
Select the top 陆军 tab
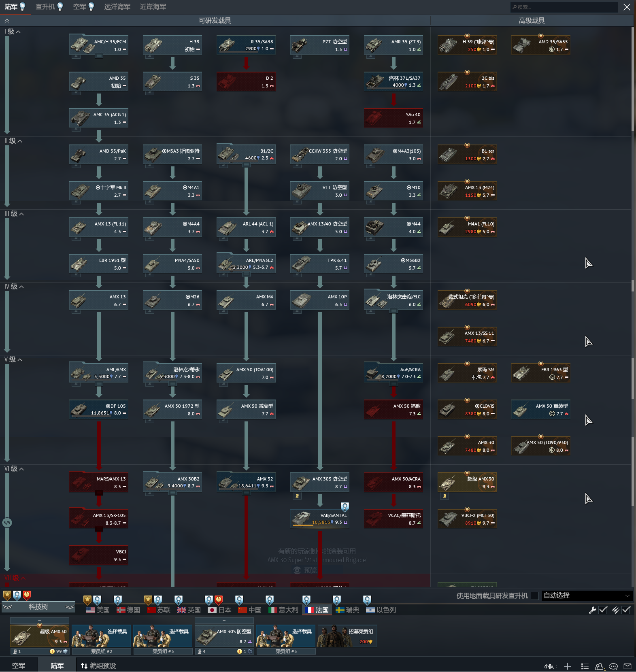click(15, 7)
